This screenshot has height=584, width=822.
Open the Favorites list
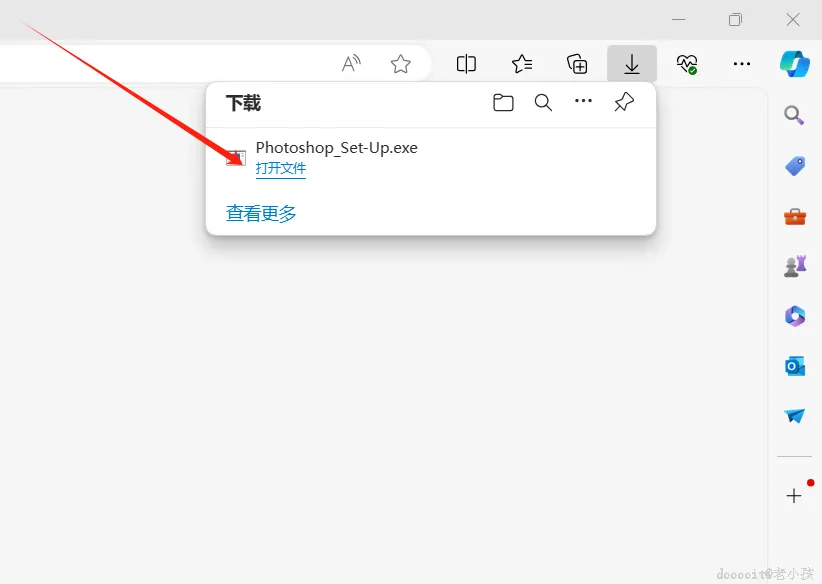point(521,63)
